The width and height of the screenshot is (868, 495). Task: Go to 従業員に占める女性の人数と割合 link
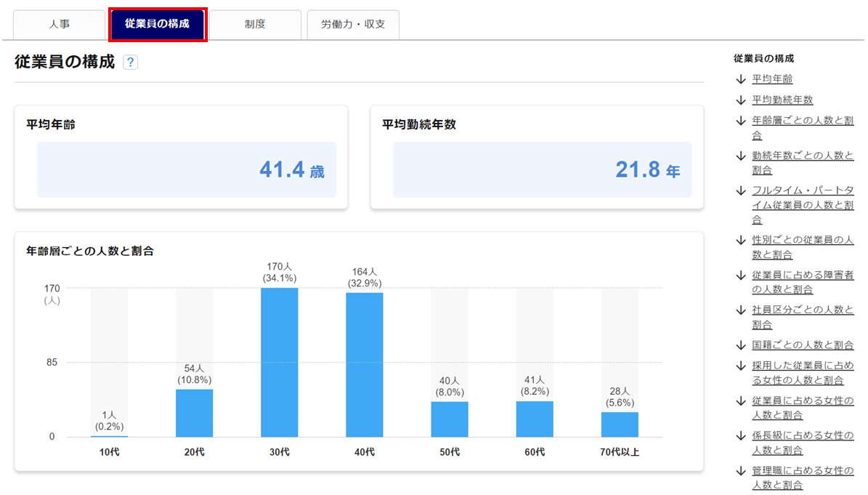(x=803, y=408)
